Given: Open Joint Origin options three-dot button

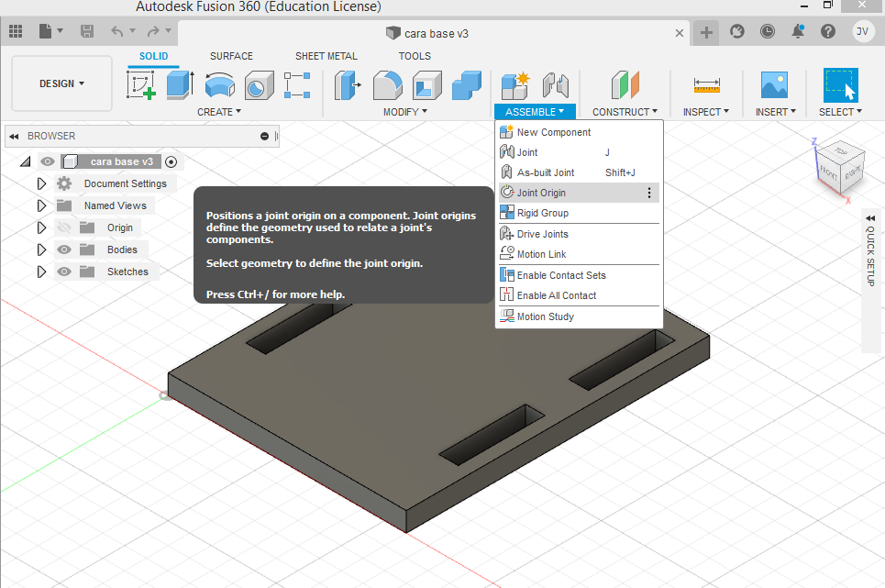Looking at the screenshot, I should [649, 193].
